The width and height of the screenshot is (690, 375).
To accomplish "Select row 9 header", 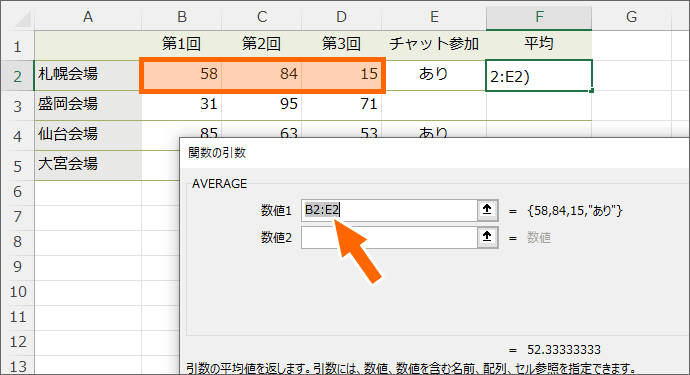I will [x=18, y=267].
